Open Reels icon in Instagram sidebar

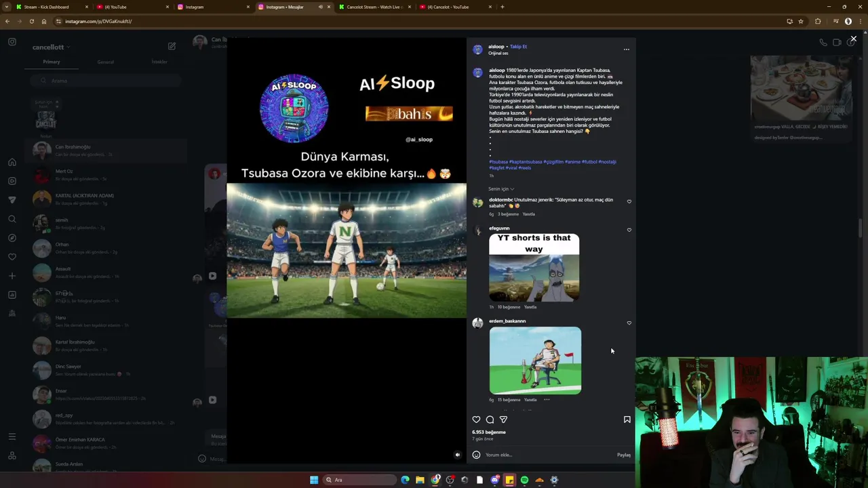point(12,181)
